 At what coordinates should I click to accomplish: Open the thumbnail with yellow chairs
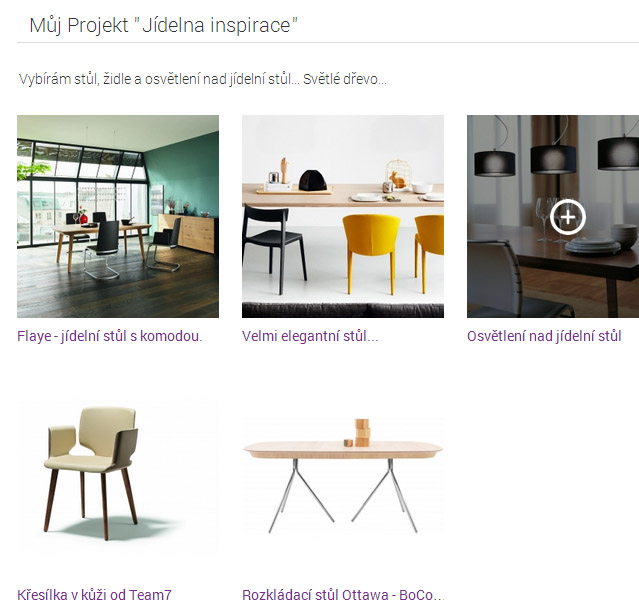pos(343,216)
